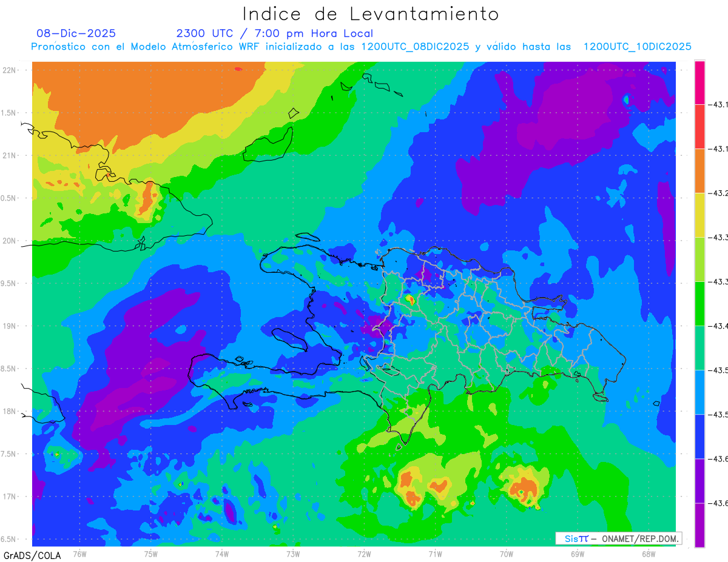Click the 'ONAMET/REP.DOM.' attribution box
Screen dimensions: 728x562
coord(618,538)
